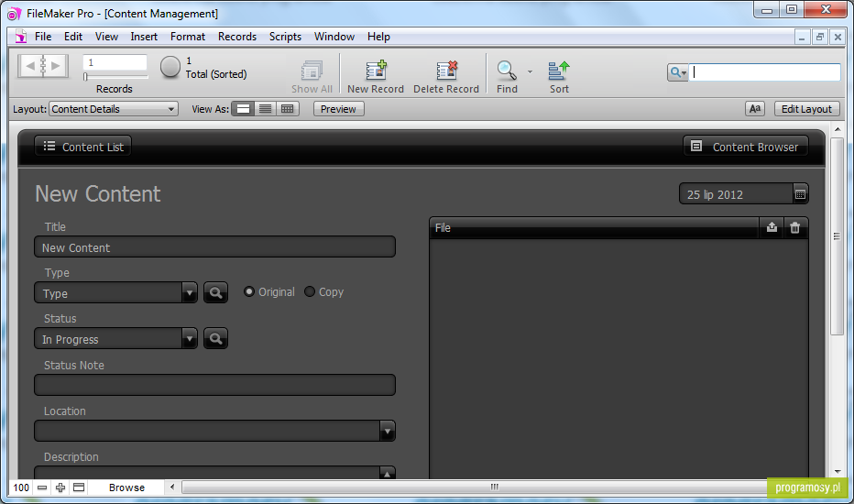Click the record number field
This screenshot has width=854, height=504.
click(115, 62)
